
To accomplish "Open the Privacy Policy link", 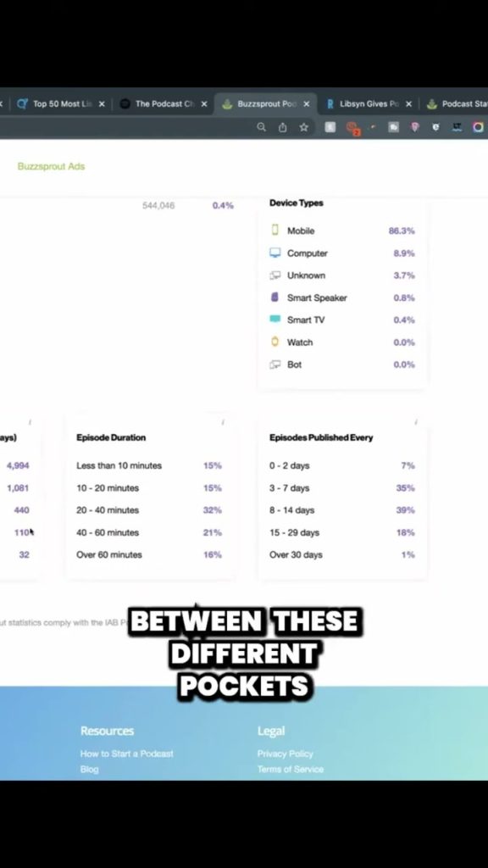I will tap(285, 754).
